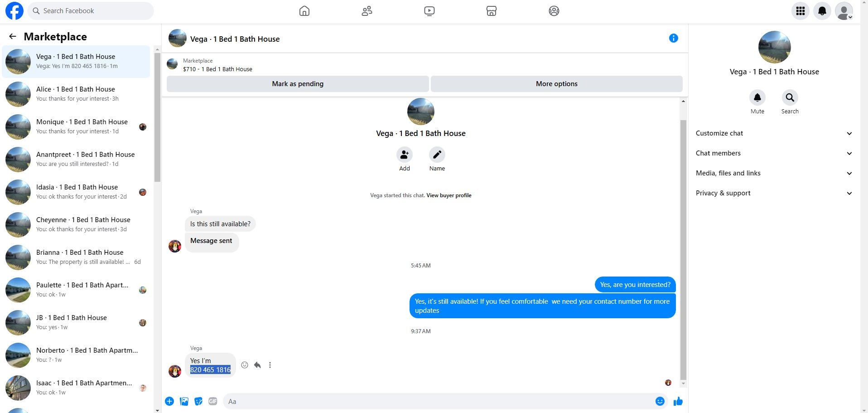
Task: Attach a photo or file
Action: tap(184, 401)
